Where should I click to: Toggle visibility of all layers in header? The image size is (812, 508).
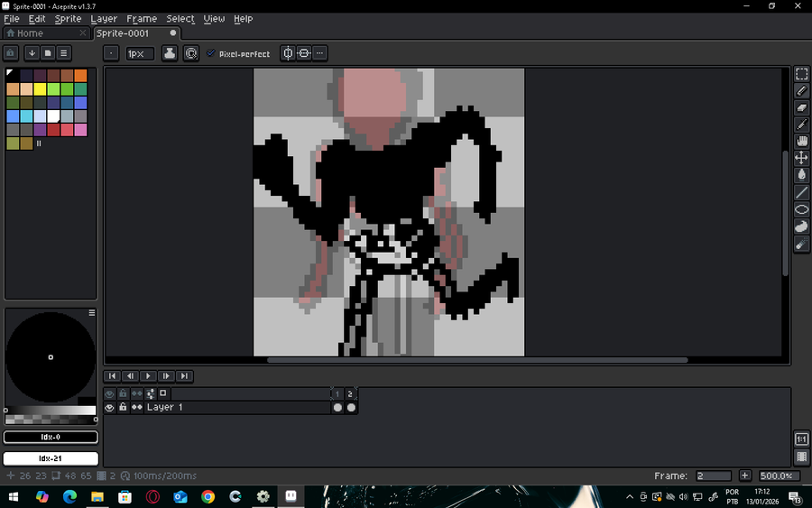coord(109,393)
